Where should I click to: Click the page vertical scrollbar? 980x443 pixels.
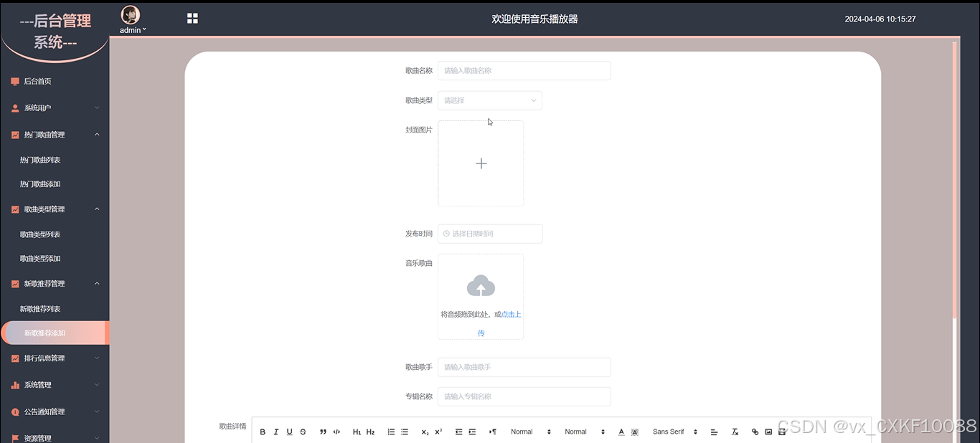[955, 179]
